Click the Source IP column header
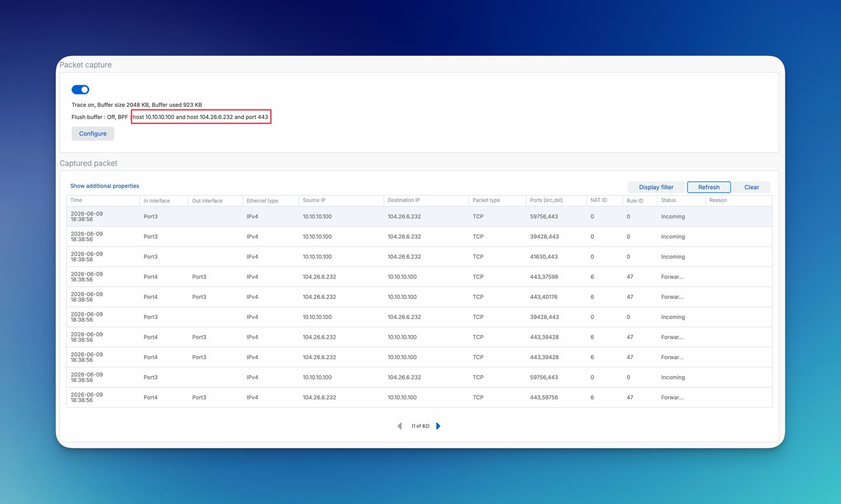Image resolution: width=841 pixels, height=504 pixels. point(314,200)
